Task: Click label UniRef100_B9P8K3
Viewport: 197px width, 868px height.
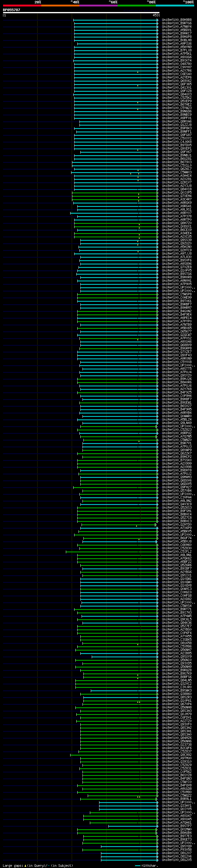Action: 177,128
